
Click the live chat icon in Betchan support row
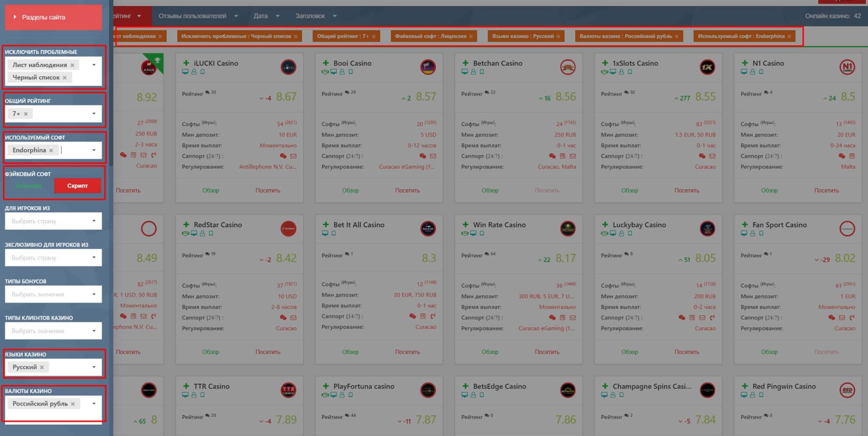coord(552,156)
